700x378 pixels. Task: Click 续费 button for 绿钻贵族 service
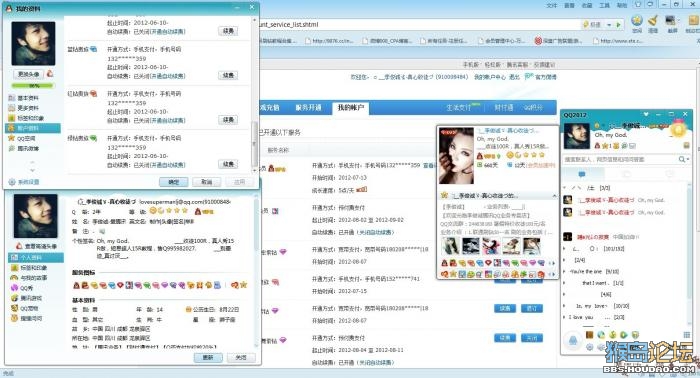click(x=228, y=164)
